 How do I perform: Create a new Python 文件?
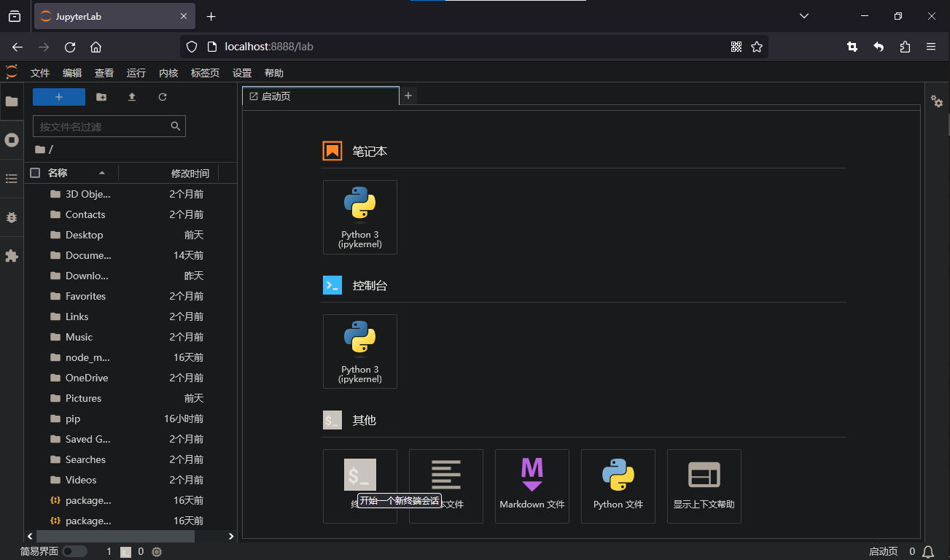[x=618, y=486]
